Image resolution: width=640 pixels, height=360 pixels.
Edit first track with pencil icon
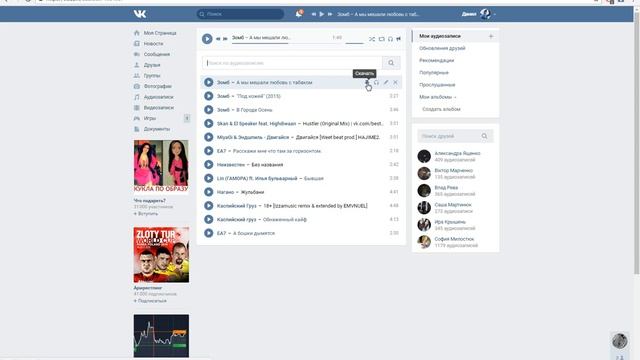[386, 82]
